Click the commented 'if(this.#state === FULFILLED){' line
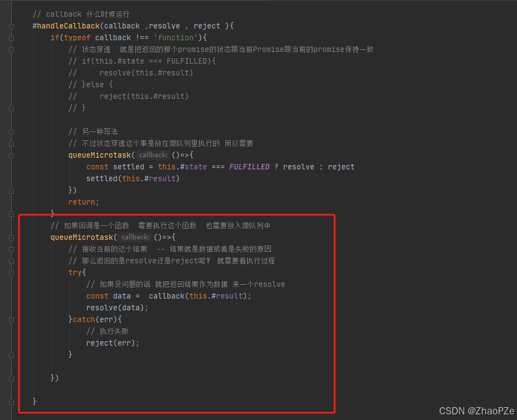Viewport: 517px width, 420px height. (142, 61)
